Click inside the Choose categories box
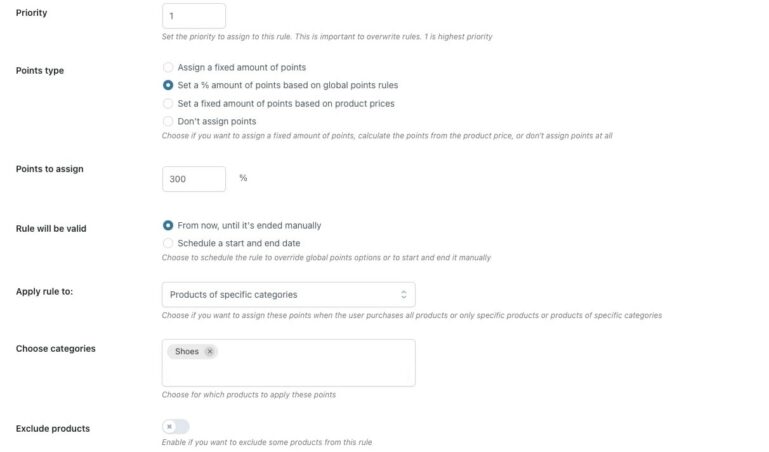This screenshot has width=769, height=452. click(300, 370)
